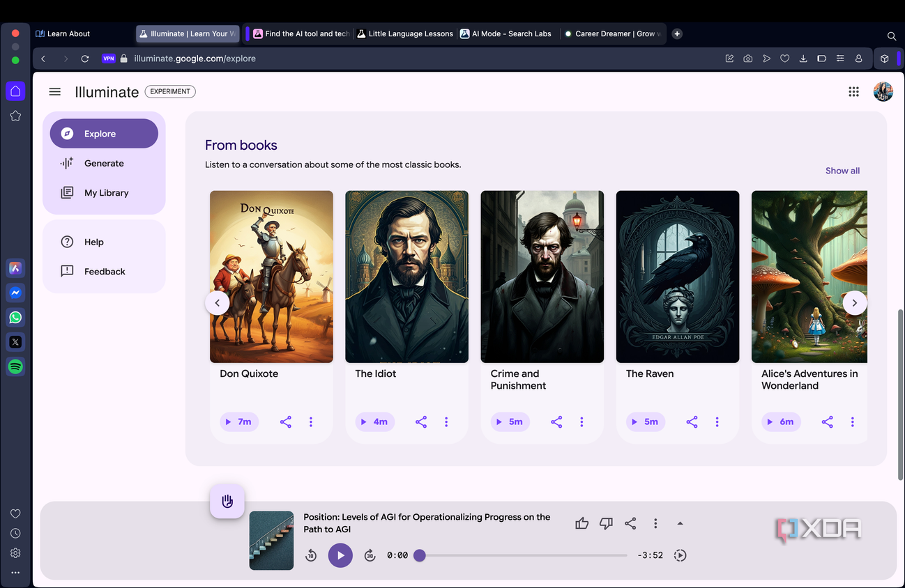Open Aria AI in the Opera sidebar
The image size is (905, 588).
[15, 268]
